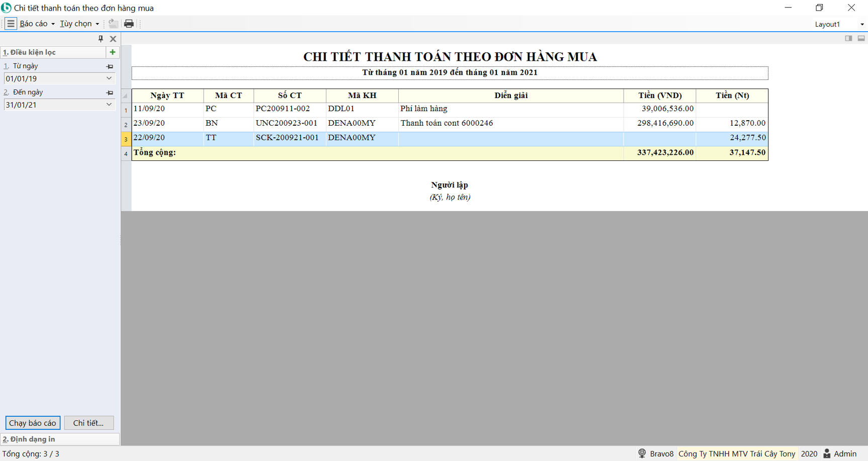Click cell PC200911-002

coord(290,109)
